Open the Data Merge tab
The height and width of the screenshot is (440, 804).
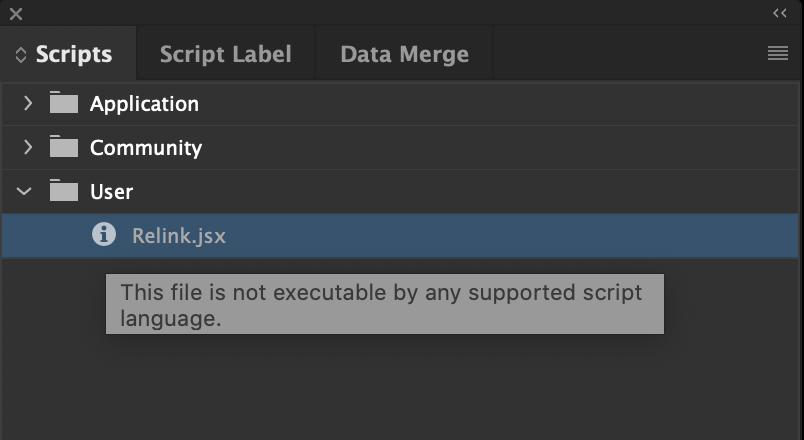pyautogui.click(x=404, y=54)
